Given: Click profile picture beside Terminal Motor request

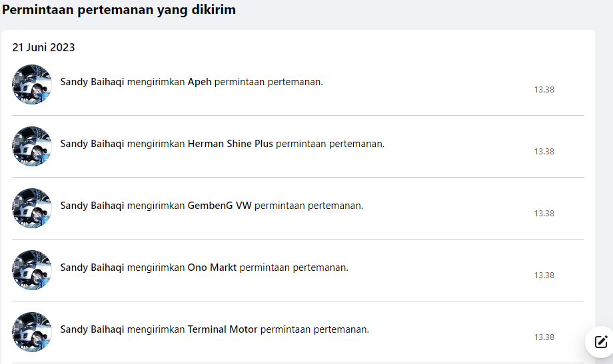Looking at the screenshot, I should pyautogui.click(x=32, y=332).
